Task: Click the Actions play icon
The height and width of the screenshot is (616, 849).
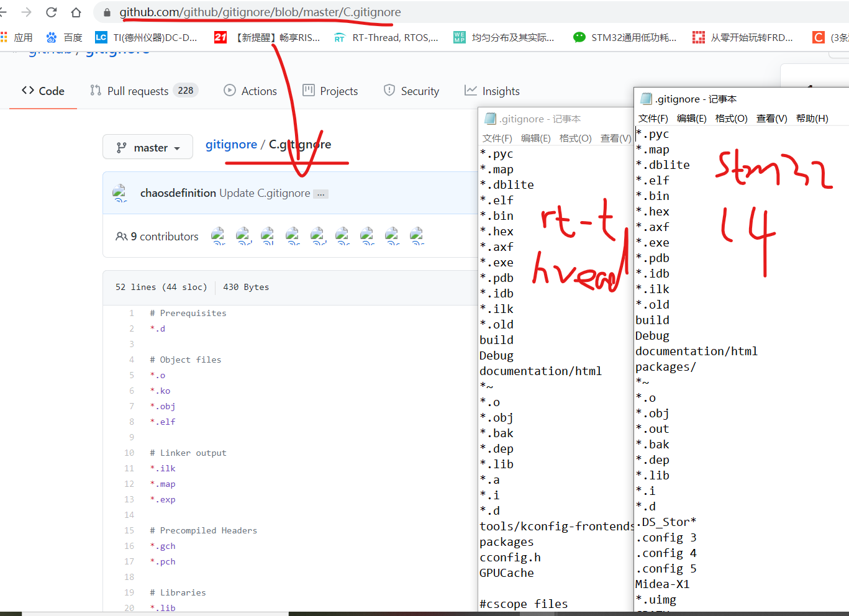Action: click(230, 91)
